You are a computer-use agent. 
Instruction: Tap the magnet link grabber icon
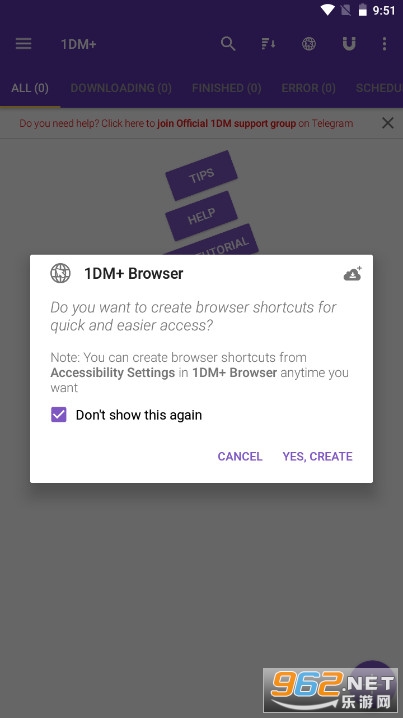click(x=349, y=44)
